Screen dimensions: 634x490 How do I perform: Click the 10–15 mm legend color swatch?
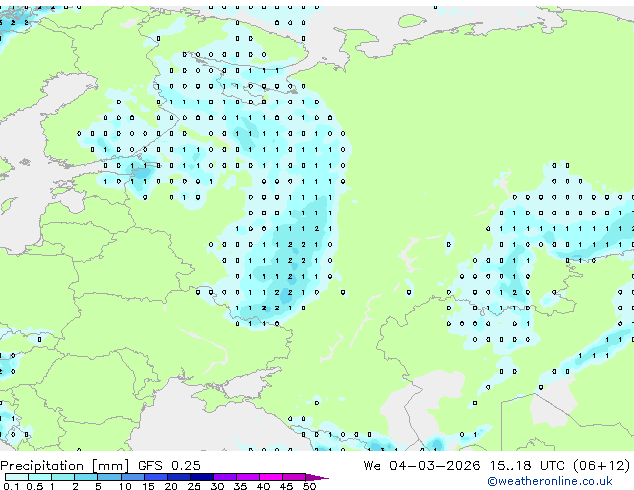pos(132,477)
